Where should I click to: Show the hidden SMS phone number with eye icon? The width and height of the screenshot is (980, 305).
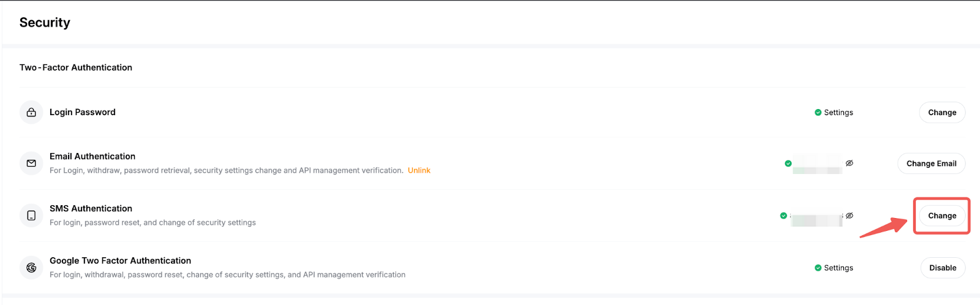850,216
